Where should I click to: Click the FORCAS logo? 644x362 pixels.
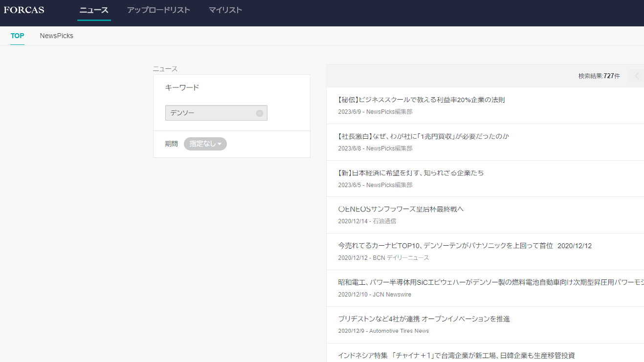click(23, 9)
